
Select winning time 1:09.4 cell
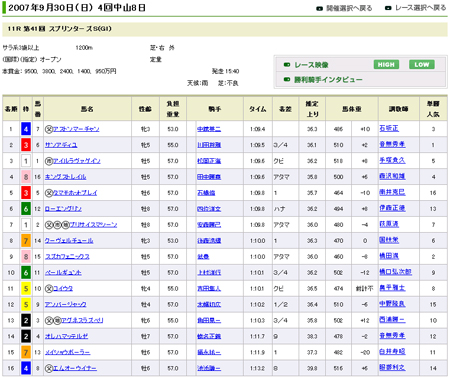(x=258, y=129)
